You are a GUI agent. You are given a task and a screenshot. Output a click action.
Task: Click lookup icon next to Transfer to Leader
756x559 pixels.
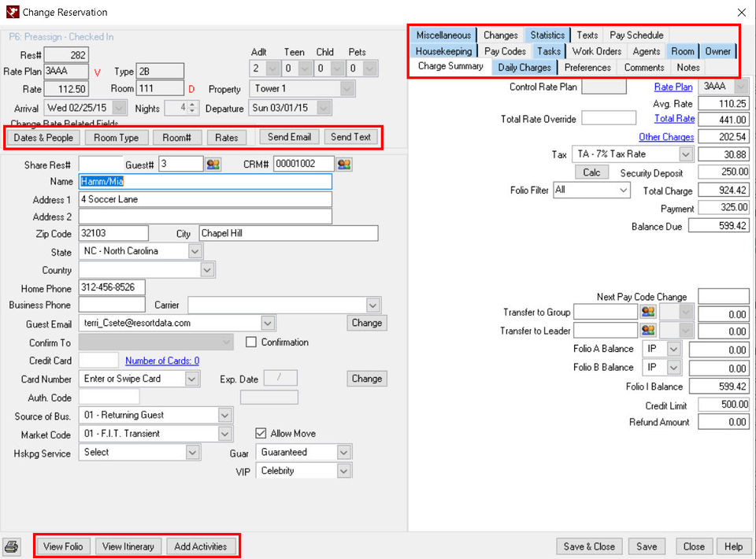click(x=648, y=330)
